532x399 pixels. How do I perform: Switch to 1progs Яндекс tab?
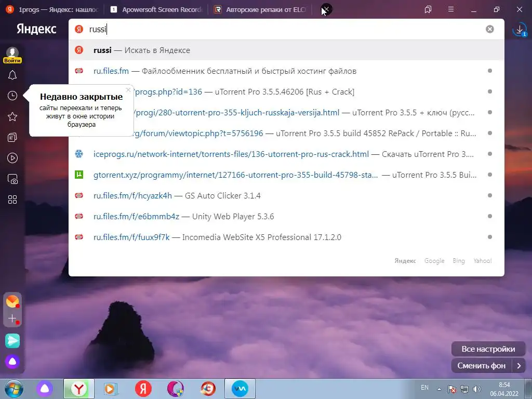click(x=52, y=9)
